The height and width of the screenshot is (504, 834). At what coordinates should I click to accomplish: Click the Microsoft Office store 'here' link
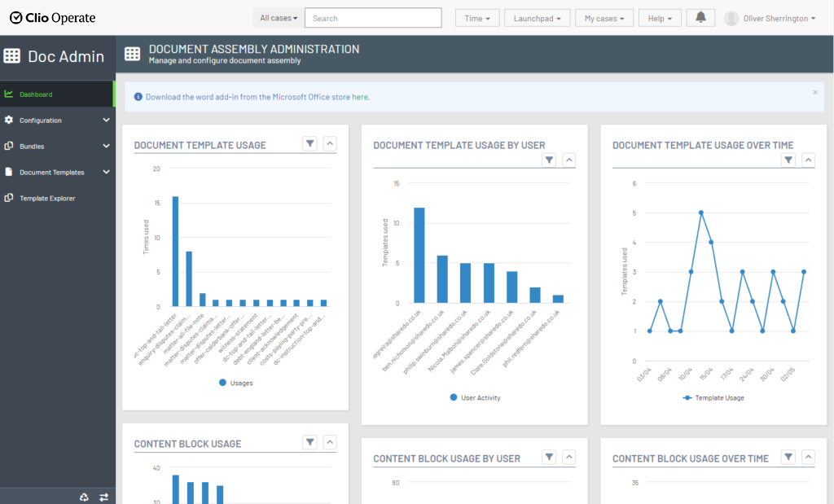coord(360,97)
